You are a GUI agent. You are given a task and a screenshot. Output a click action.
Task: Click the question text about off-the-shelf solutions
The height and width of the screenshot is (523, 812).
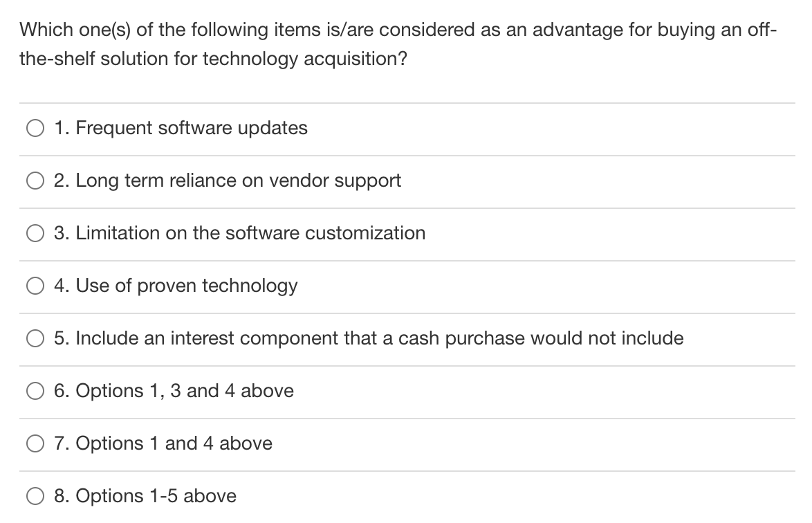[398, 44]
